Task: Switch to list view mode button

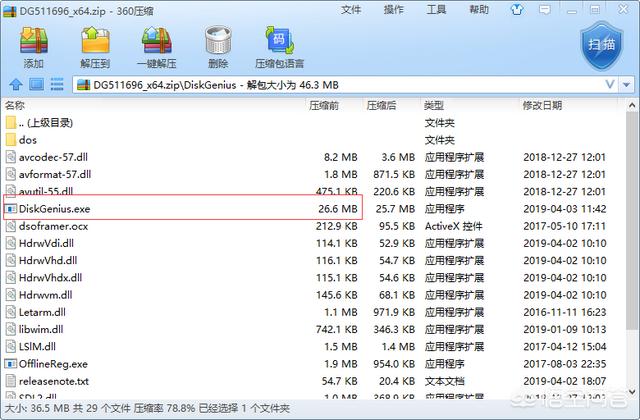Action: pyautogui.click(x=57, y=84)
